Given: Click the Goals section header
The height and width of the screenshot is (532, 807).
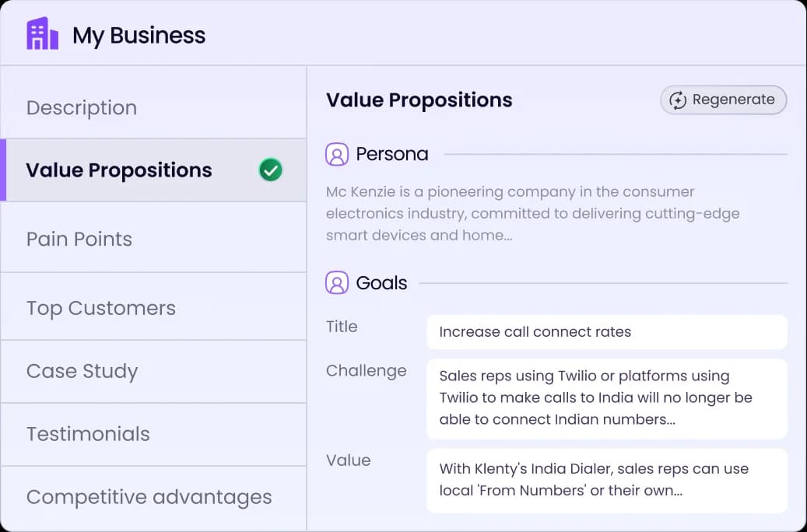Looking at the screenshot, I should click(x=381, y=282).
